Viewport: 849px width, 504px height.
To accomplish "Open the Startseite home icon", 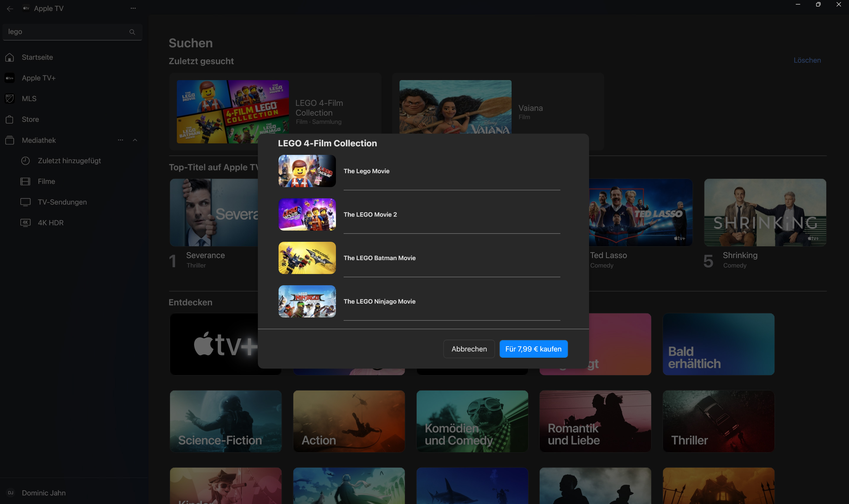I will pyautogui.click(x=9, y=57).
